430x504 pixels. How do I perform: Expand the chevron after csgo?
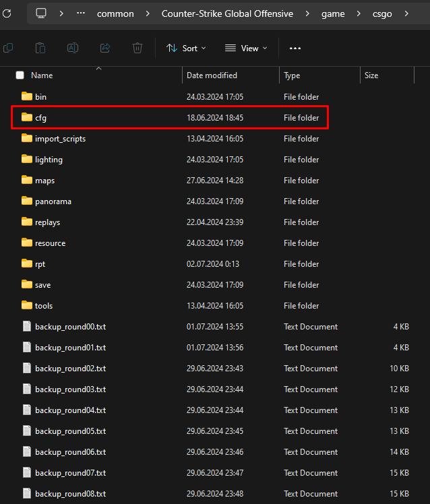(x=406, y=13)
